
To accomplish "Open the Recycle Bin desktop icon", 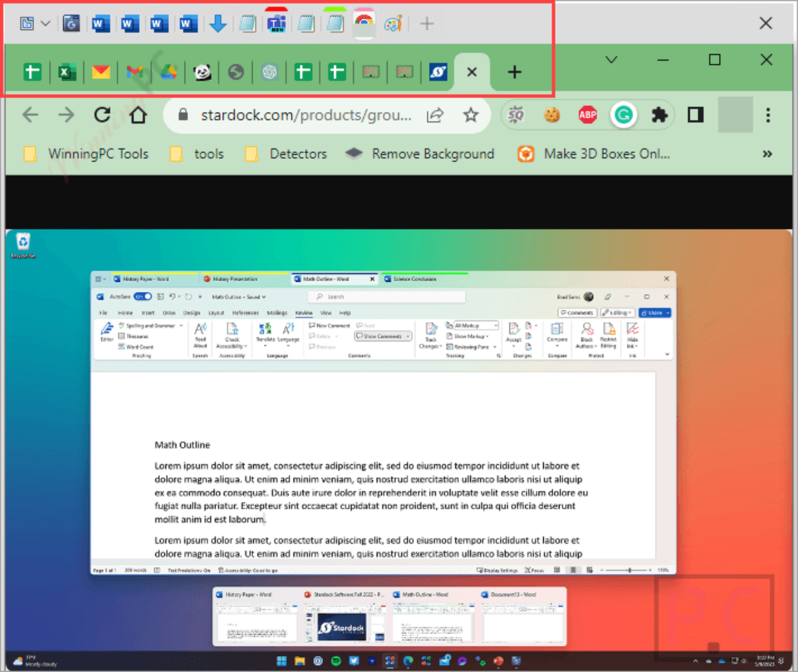I will pyautogui.click(x=23, y=246).
